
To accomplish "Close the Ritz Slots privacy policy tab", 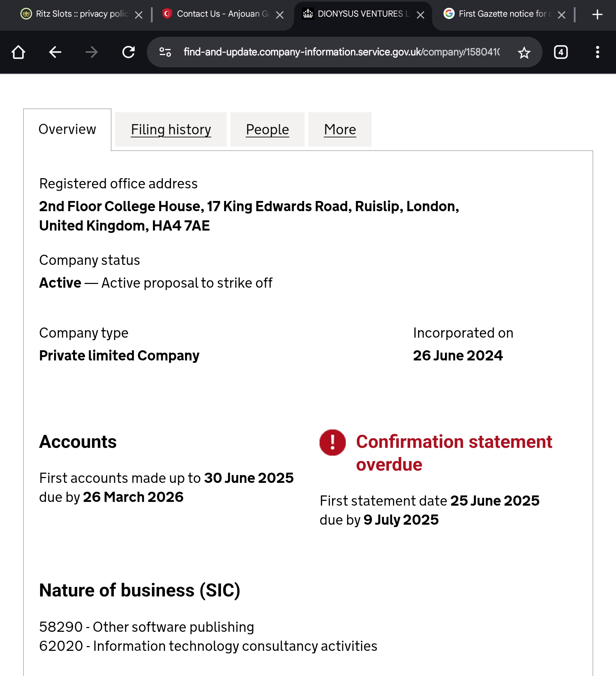I will (x=139, y=15).
